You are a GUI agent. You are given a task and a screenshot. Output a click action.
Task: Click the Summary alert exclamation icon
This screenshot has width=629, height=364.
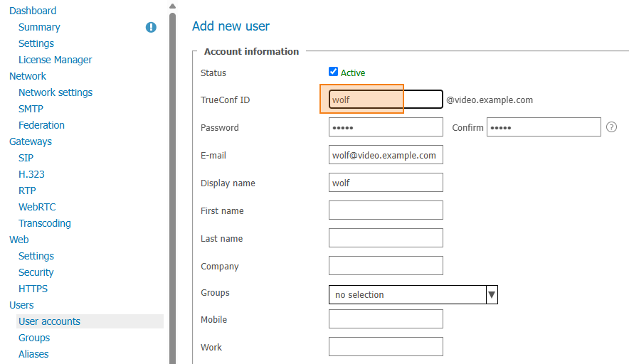151,27
